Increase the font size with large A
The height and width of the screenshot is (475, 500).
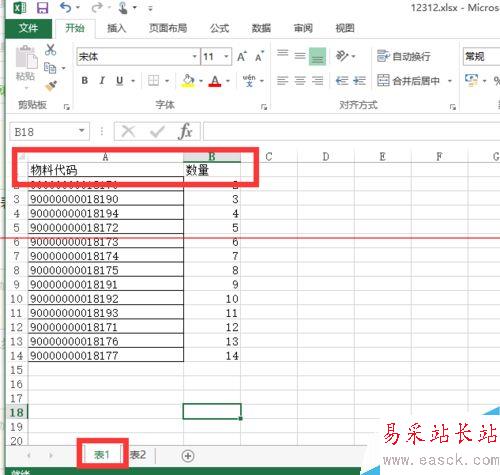(x=242, y=56)
